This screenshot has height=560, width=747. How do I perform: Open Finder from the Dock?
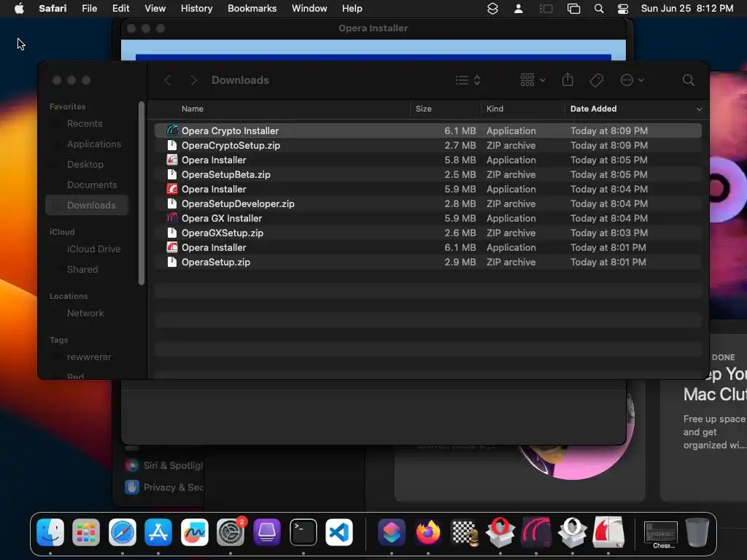(50, 532)
